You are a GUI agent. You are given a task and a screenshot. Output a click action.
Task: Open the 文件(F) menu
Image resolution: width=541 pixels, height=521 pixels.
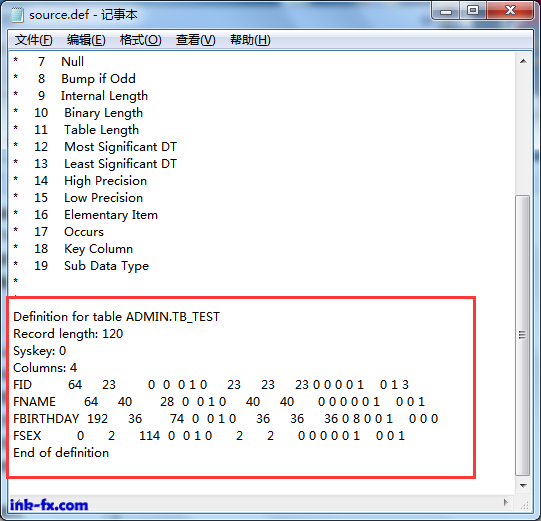pyautogui.click(x=33, y=40)
